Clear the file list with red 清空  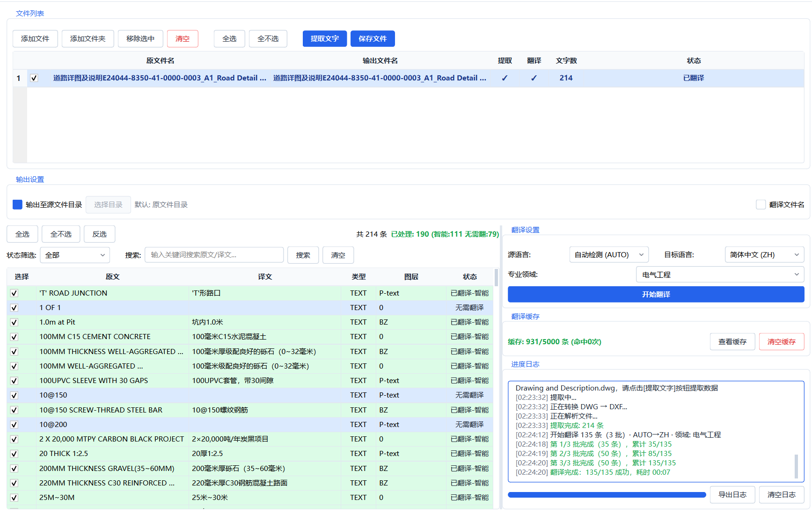click(x=183, y=39)
